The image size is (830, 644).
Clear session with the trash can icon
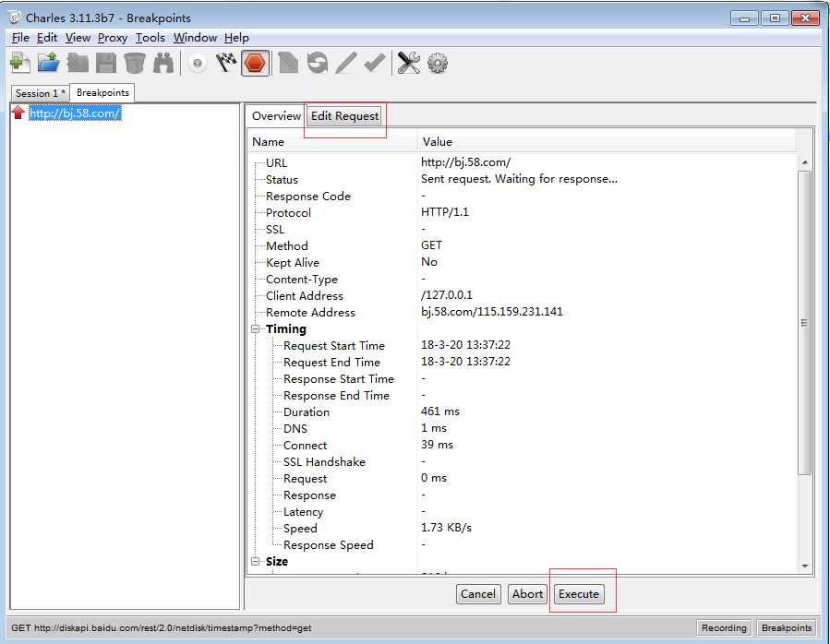pyautogui.click(x=135, y=63)
